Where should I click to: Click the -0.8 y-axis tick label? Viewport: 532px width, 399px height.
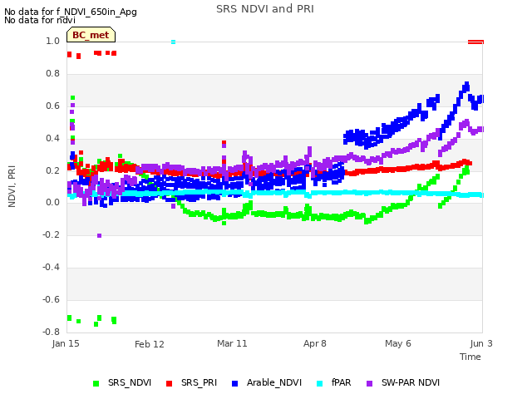pos(51,332)
